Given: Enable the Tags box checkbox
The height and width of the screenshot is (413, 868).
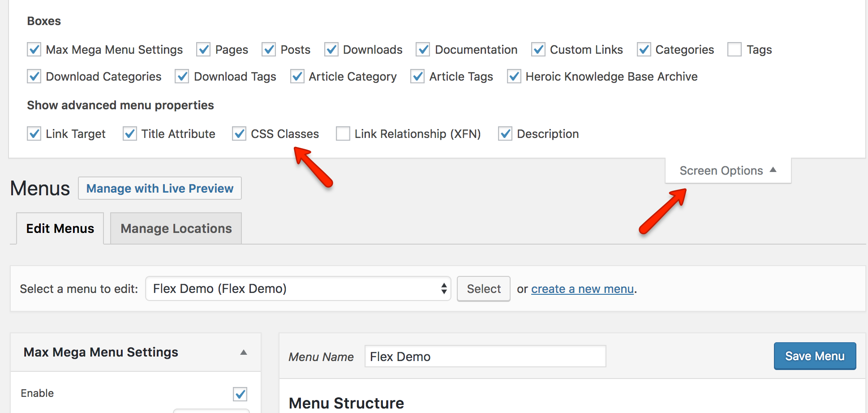Looking at the screenshot, I should (734, 49).
